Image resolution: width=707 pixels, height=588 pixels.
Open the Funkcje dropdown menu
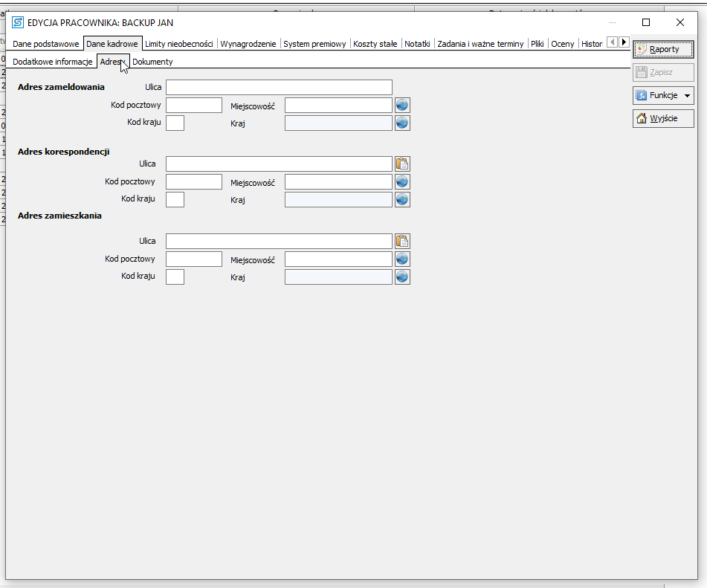pyautogui.click(x=663, y=95)
